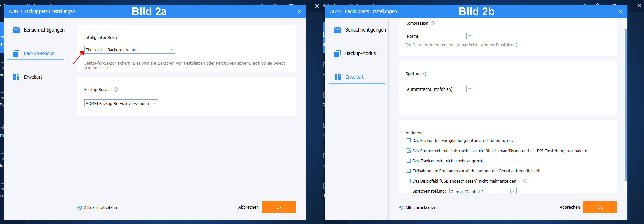Image resolution: width=644 pixels, height=224 pixels.
Task: Click Benachrichtigungen envelope icon in left dialog
Action: 16,30
